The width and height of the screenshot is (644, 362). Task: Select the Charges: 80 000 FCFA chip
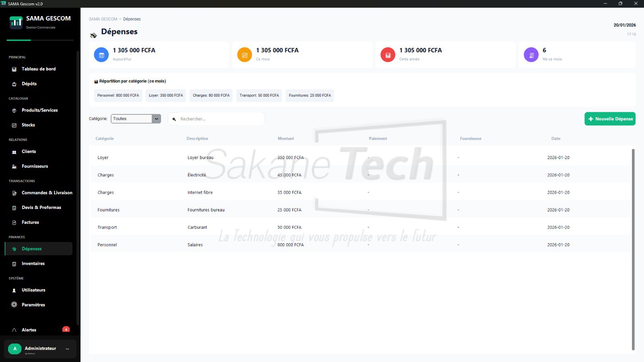(x=211, y=95)
